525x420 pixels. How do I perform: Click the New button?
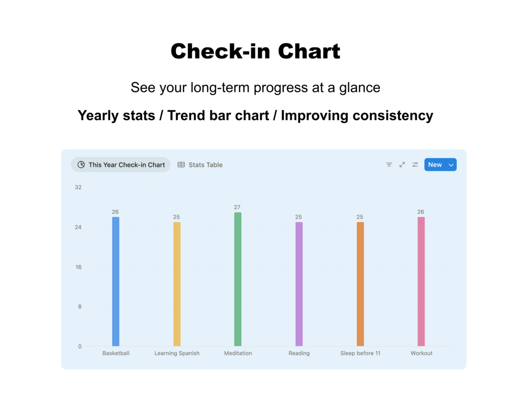point(435,165)
